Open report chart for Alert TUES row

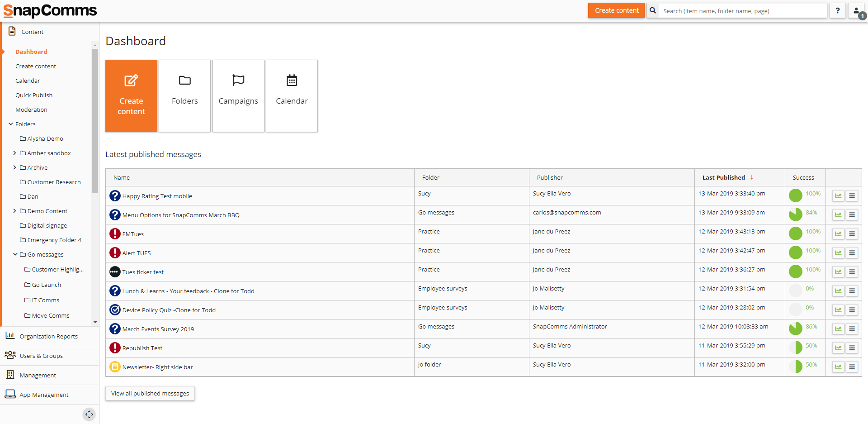pos(838,253)
